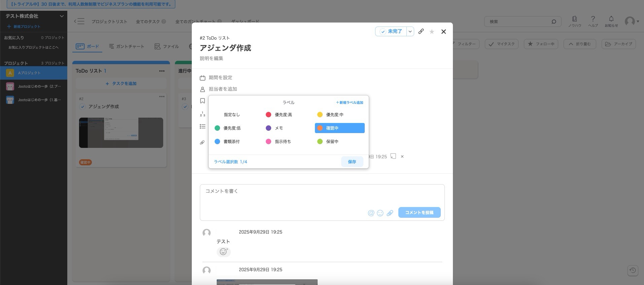Open the activity history icon
The width and height of the screenshot is (644, 285).
tap(633, 270)
